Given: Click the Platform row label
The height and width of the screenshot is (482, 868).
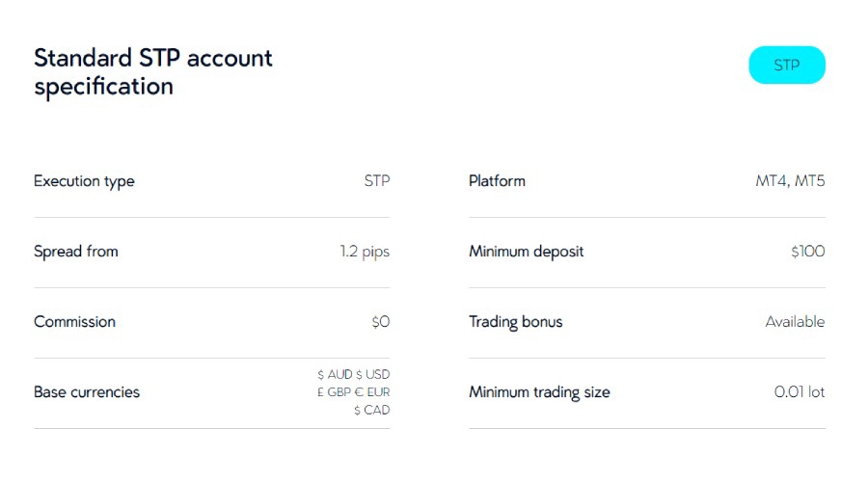Looking at the screenshot, I should coord(497,181).
